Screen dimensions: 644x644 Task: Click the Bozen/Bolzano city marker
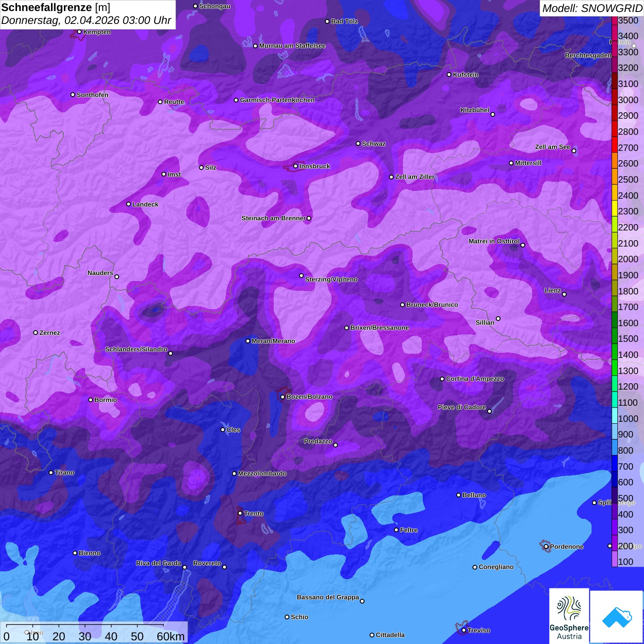pyautogui.click(x=282, y=397)
